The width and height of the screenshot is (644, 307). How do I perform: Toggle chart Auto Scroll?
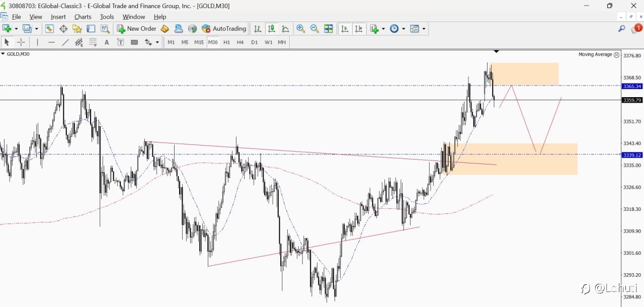pyautogui.click(x=345, y=29)
